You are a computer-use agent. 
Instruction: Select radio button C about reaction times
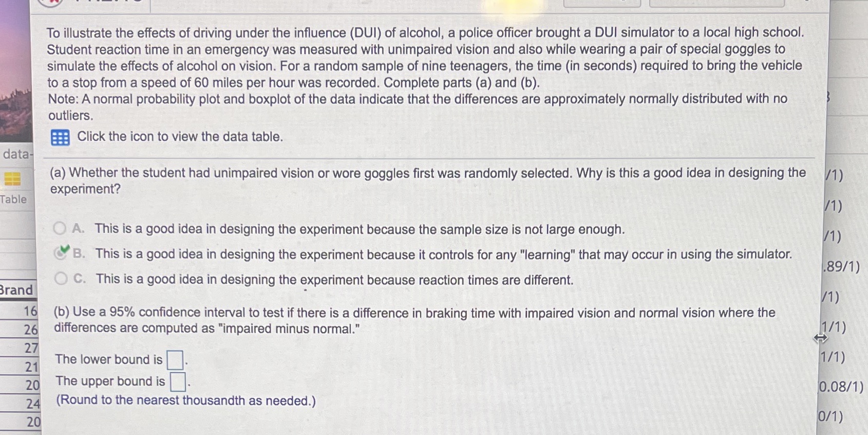point(61,278)
